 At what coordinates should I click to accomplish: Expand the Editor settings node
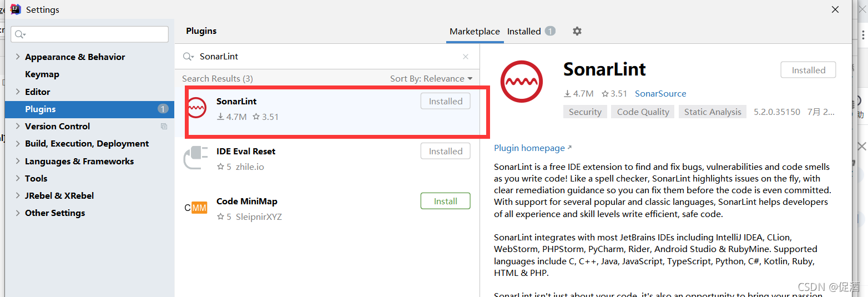(x=18, y=92)
